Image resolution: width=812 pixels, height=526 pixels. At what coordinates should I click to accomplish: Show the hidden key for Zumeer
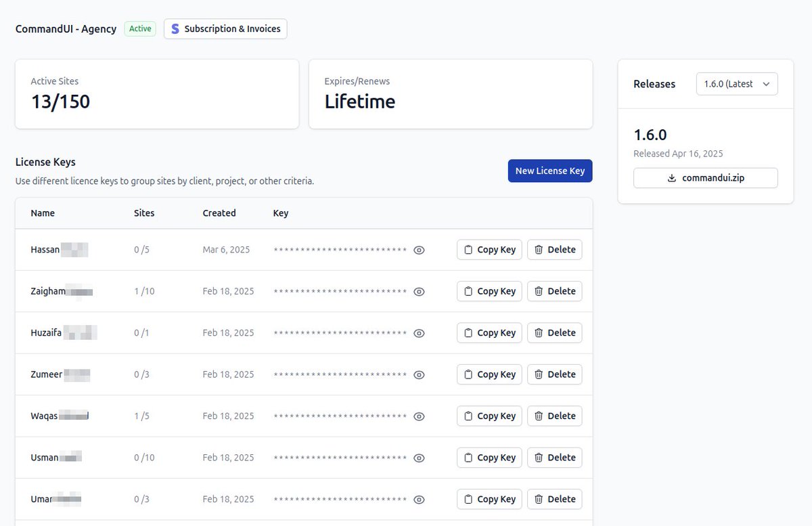tap(419, 375)
